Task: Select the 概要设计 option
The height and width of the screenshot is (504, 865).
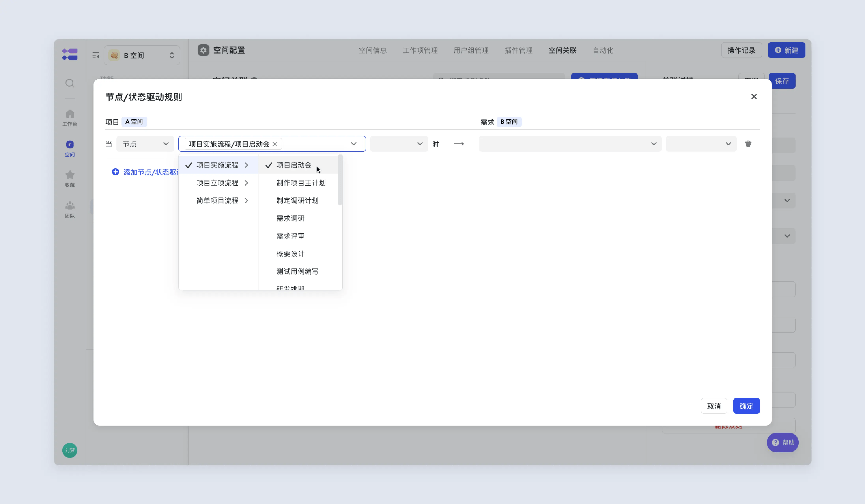Action: click(298, 254)
